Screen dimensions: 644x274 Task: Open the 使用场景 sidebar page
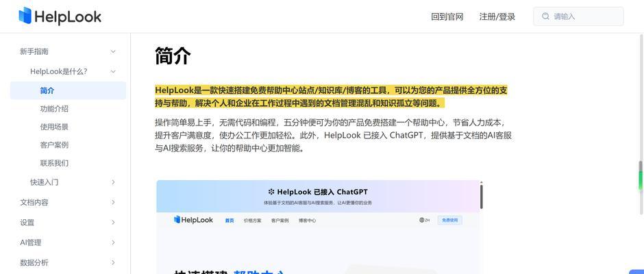pos(54,127)
